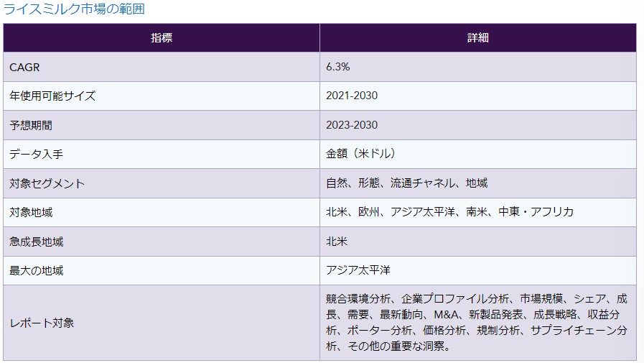644x363 pixels.
Task: Select the 金額（米ドル）cell
Action: tap(478, 154)
